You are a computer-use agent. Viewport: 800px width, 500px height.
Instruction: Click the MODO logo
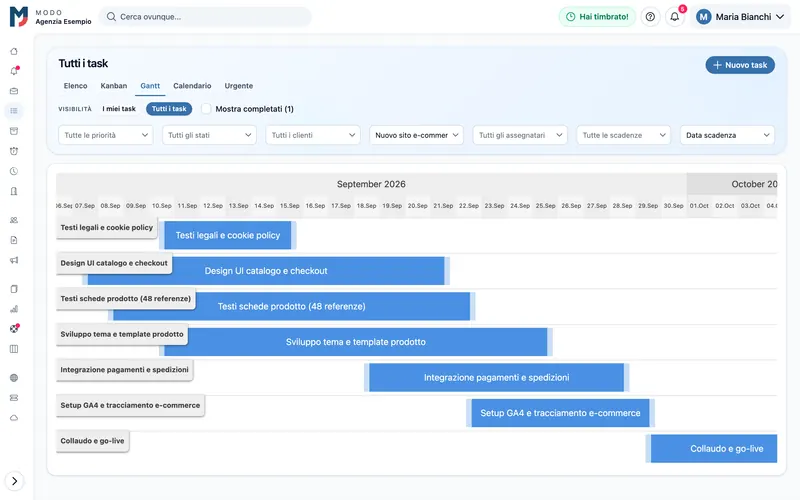click(19, 16)
